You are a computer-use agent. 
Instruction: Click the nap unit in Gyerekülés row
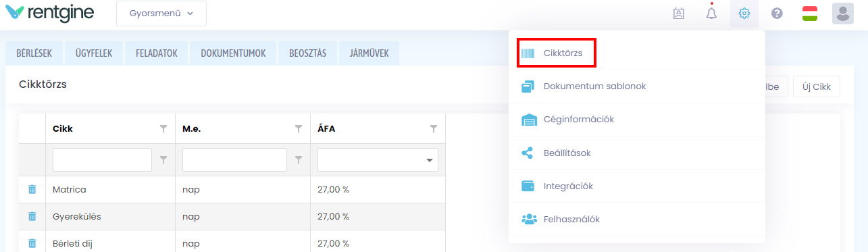coord(191,216)
